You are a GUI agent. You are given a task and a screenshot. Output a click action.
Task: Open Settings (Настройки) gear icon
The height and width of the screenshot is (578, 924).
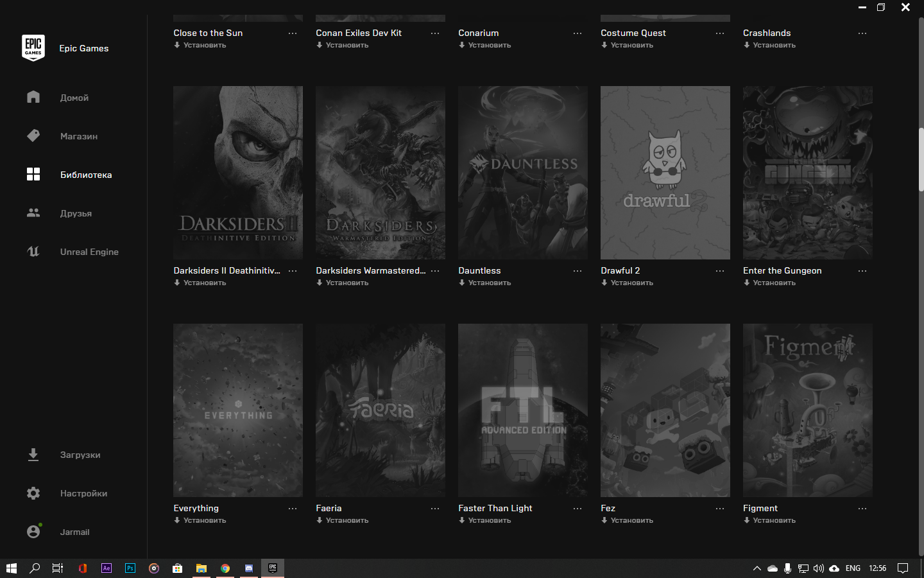coord(33,493)
